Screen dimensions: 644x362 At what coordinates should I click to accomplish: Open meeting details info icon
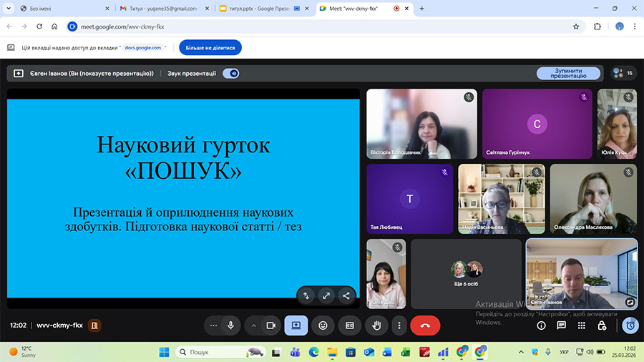(541, 326)
